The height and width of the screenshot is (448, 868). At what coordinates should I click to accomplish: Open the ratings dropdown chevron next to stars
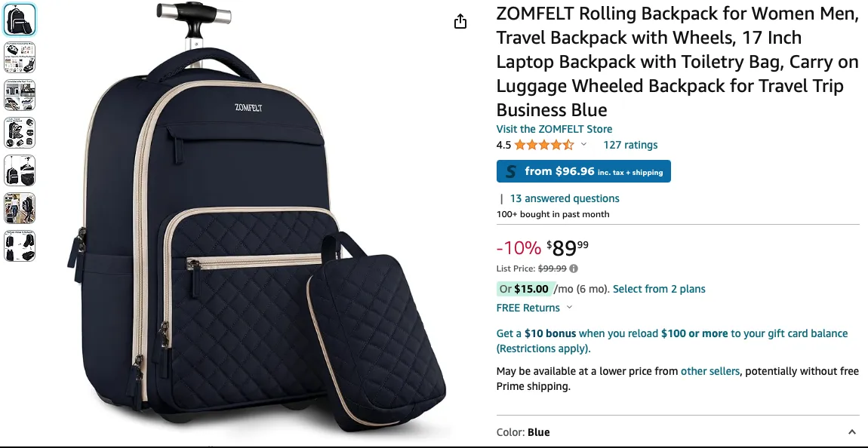pyautogui.click(x=583, y=145)
